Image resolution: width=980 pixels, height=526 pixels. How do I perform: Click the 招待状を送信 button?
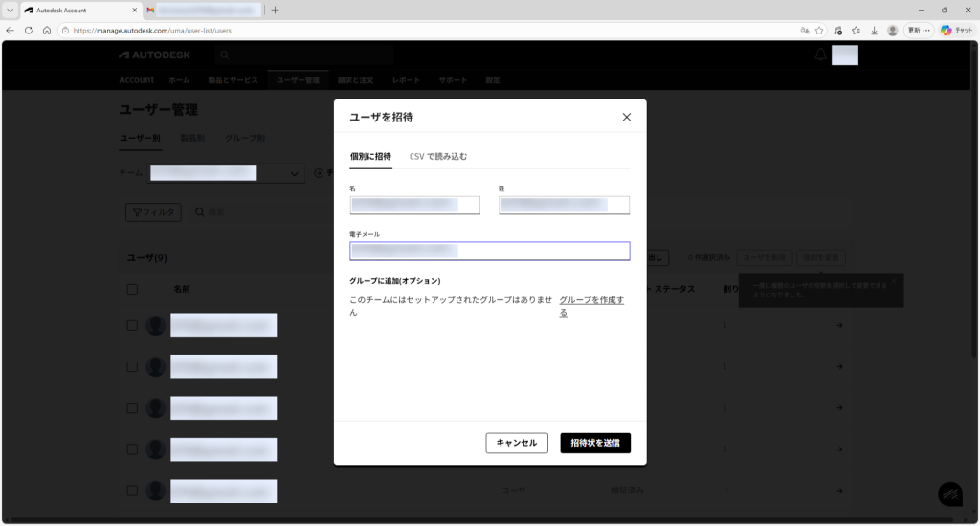(x=595, y=443)
